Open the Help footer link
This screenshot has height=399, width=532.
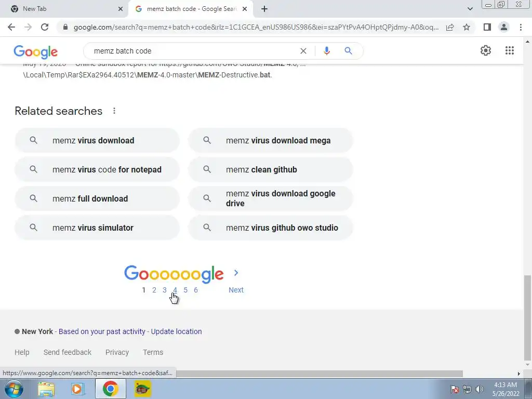tap(22, 353)
